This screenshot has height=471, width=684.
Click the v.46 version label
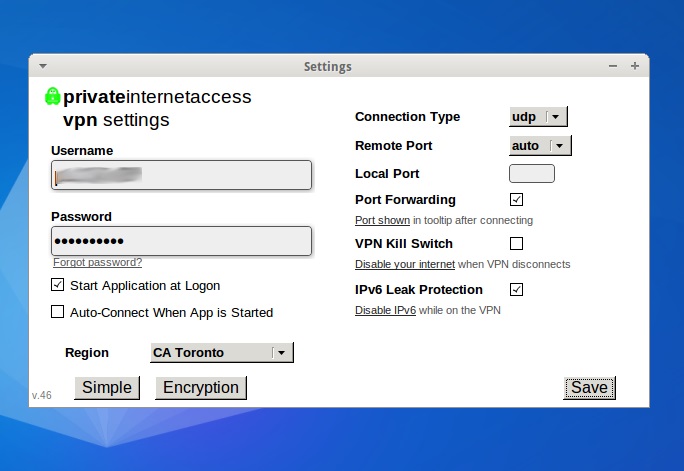(x=41, y=395)
